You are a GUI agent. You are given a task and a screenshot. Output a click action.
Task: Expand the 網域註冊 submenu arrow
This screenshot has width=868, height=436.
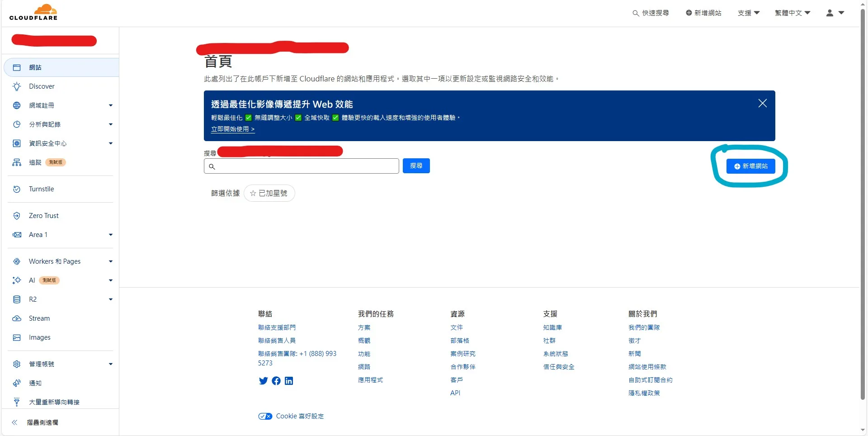point(111,105)
